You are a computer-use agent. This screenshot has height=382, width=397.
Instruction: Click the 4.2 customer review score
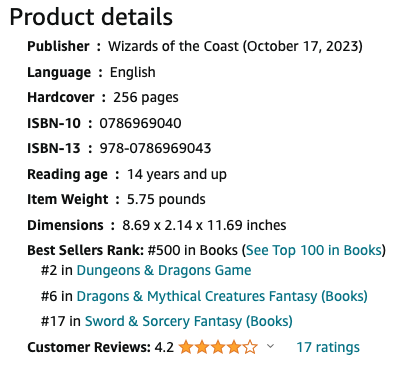pyautogui.click(x=164, y=347)
